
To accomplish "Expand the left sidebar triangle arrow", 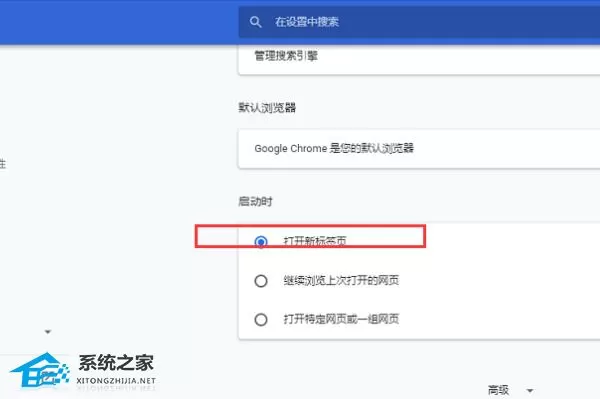I will point(48,332).
